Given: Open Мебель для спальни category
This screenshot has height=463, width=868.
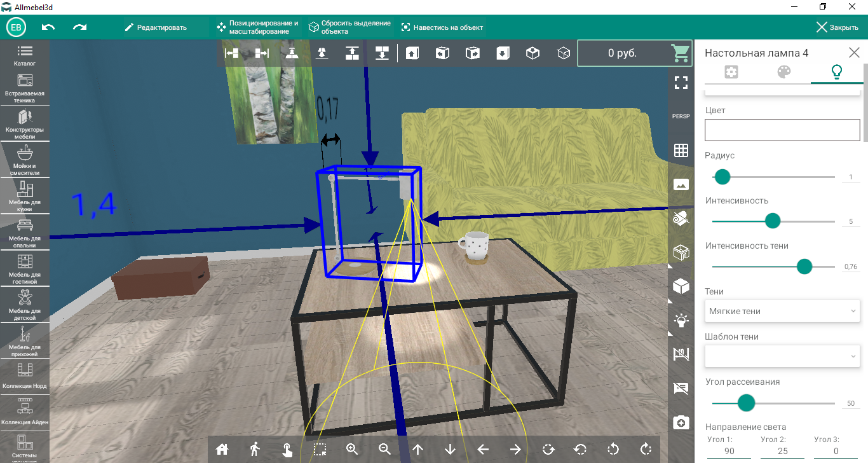Looking at the screenshot, I should [x=25, y=233].
